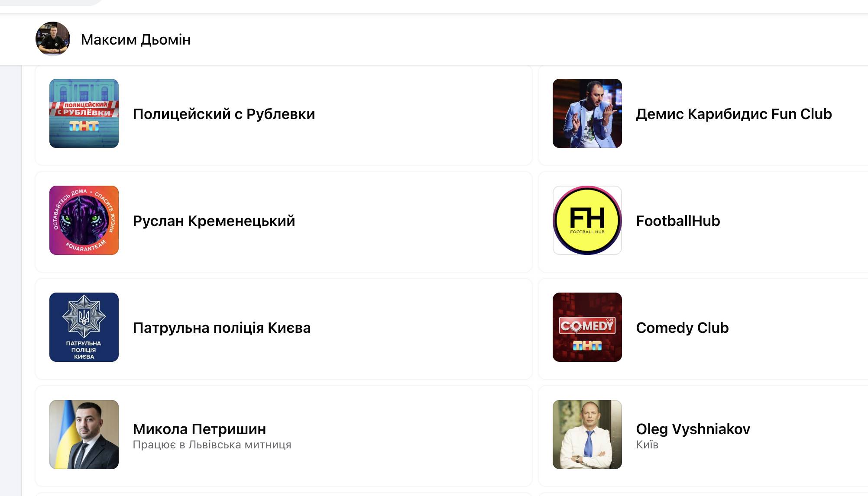The height and width of the screenshot is (496, 868).
Task: Click Патрульна поліція Києва badge icon
Action: [84, 327]
